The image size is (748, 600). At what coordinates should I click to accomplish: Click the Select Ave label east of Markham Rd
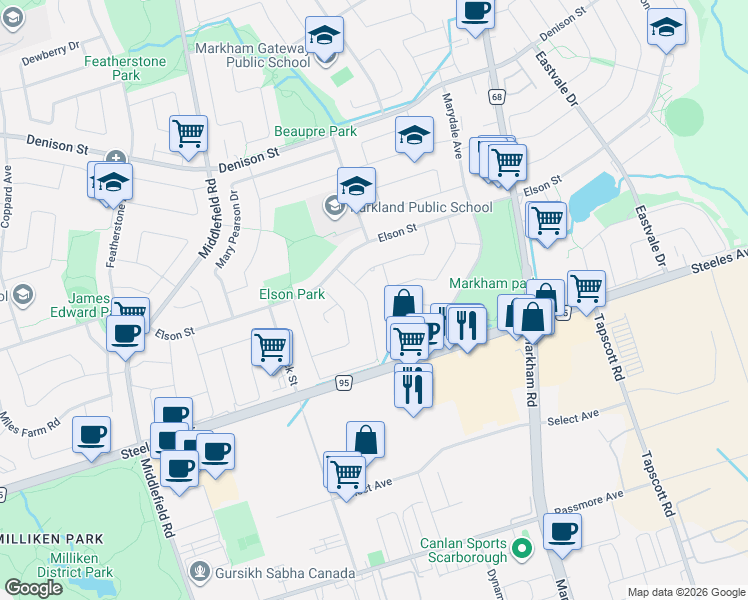[x=572, y=418]
